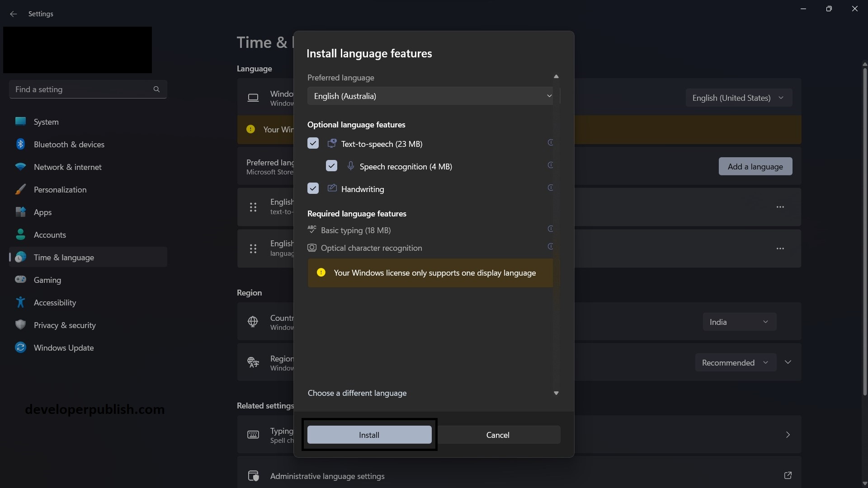Uncheck the Speech recognition feature
The width and height of the screenshot is (868, 488).
pyautogui.click(x=331, y=166)
